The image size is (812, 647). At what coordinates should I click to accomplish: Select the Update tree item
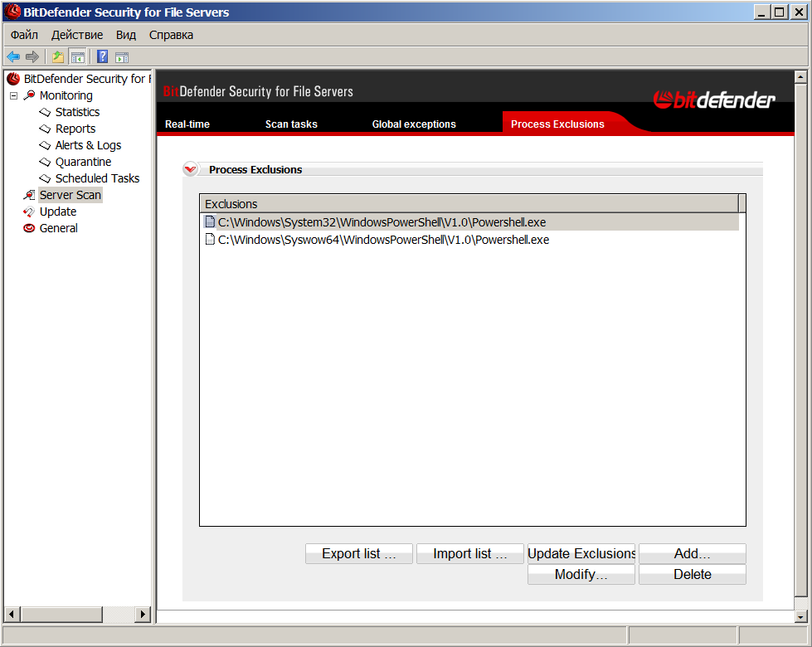point(58,212)
